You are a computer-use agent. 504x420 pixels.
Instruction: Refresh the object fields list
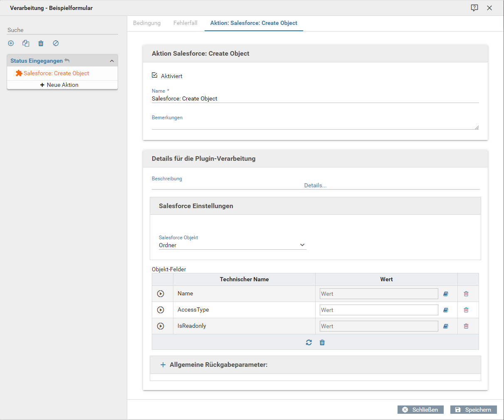click(309, 342)
